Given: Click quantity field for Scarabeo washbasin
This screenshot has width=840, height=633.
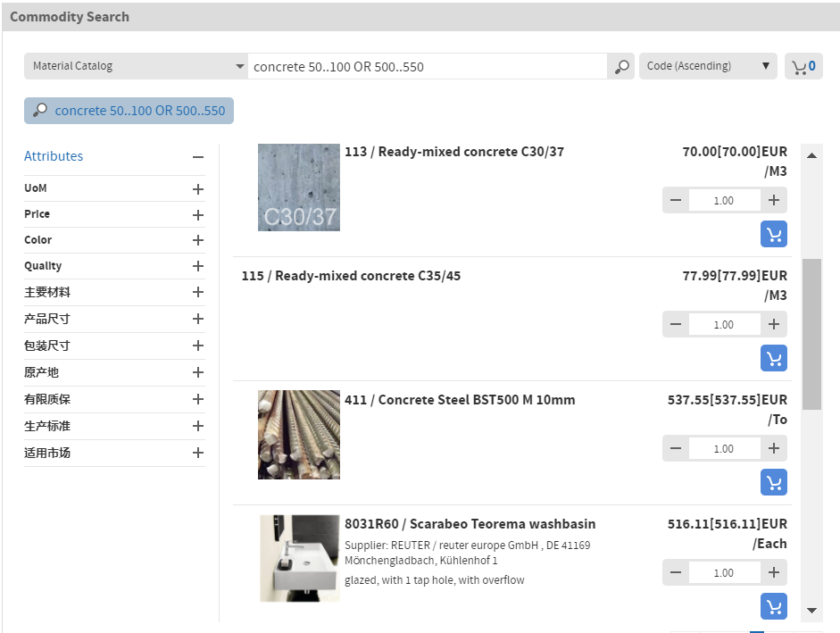Looking at the screenshot, I should click(x=724, y=572).
